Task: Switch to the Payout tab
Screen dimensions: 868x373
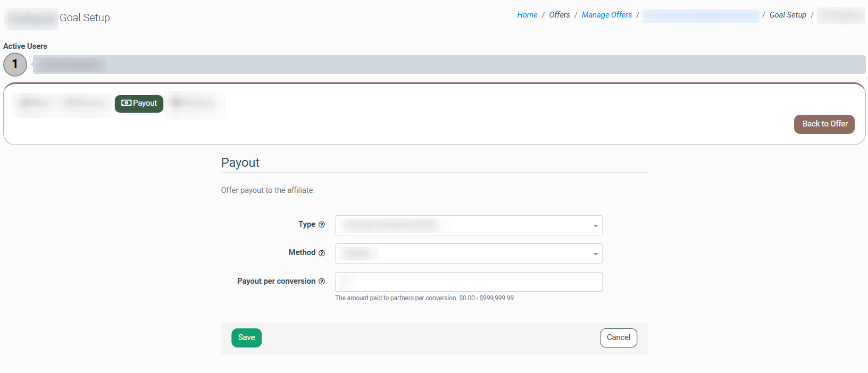Action: pos(139,104)
